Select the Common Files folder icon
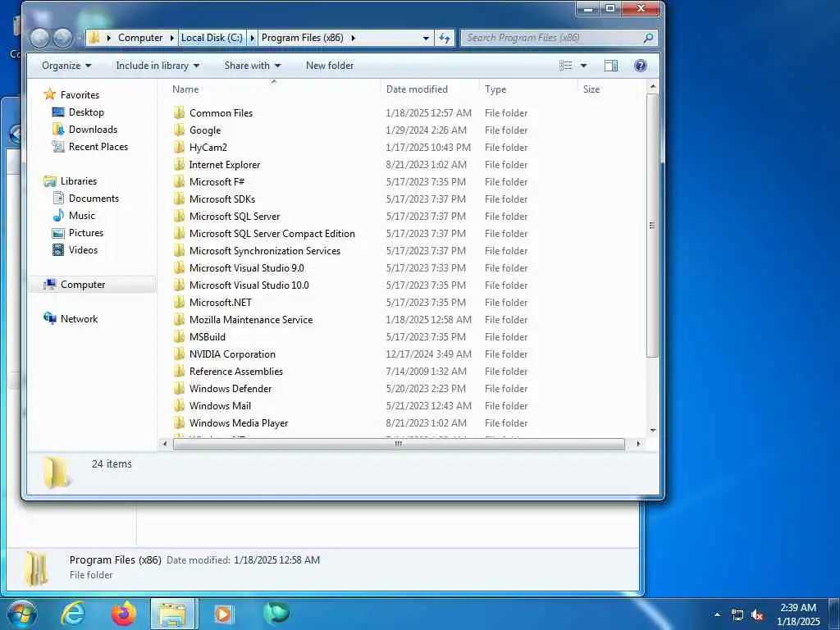840x630 pixels. (x=180, y=112)
